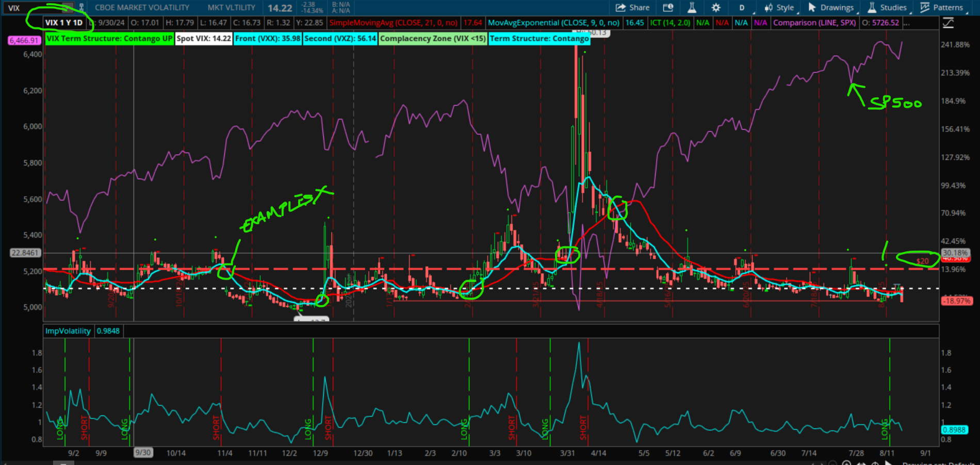Click the -18.97% red axis label

(x=956, y=301)
